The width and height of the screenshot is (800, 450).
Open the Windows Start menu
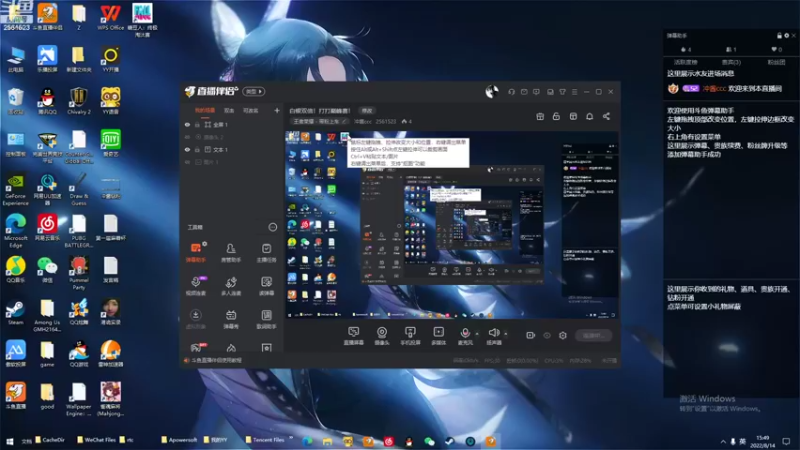click(9, 441)
